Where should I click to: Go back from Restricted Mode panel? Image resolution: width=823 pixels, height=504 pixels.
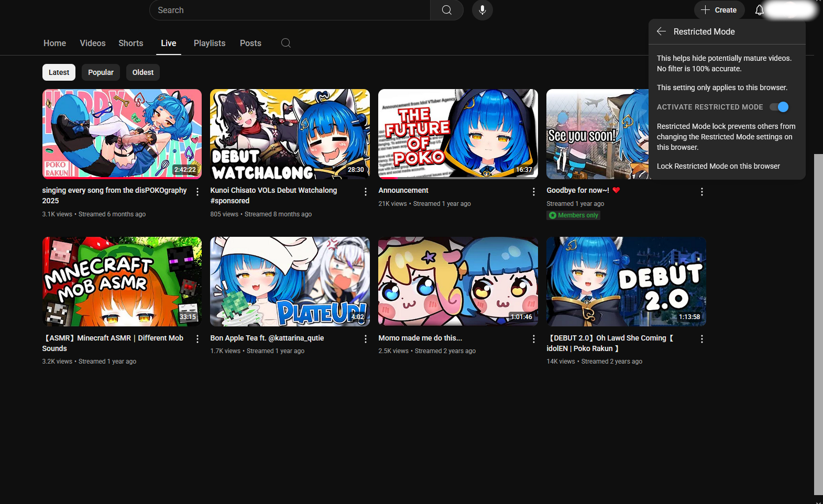(661, 31)
